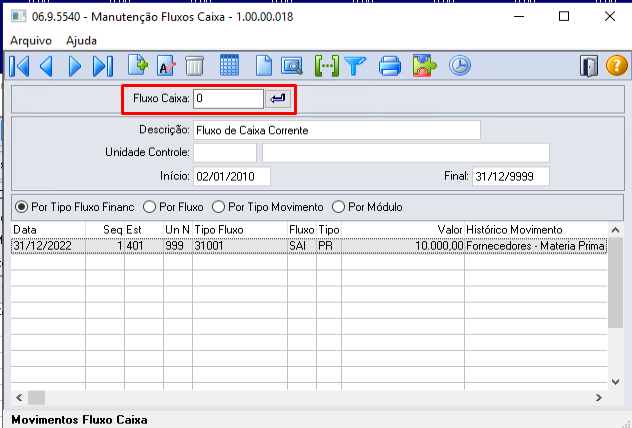Click the horizontal scrollbar right arrow
Viewport: 632px width, 428px height.
pos(599,398)
